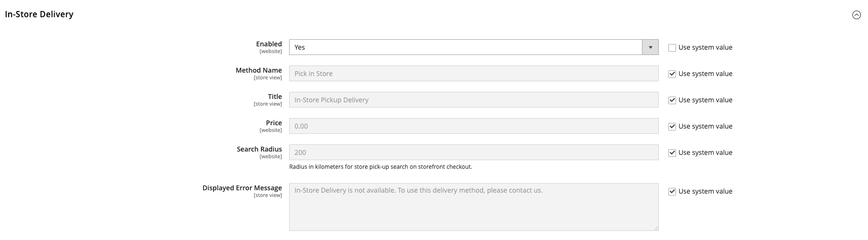Select the Enabled combo box showing Yes

pyautogui.click(x=465, y=47)
